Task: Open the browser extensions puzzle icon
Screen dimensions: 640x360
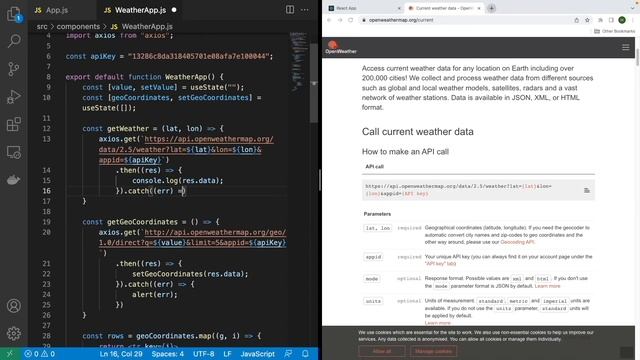Action: (x=600, y=20)
